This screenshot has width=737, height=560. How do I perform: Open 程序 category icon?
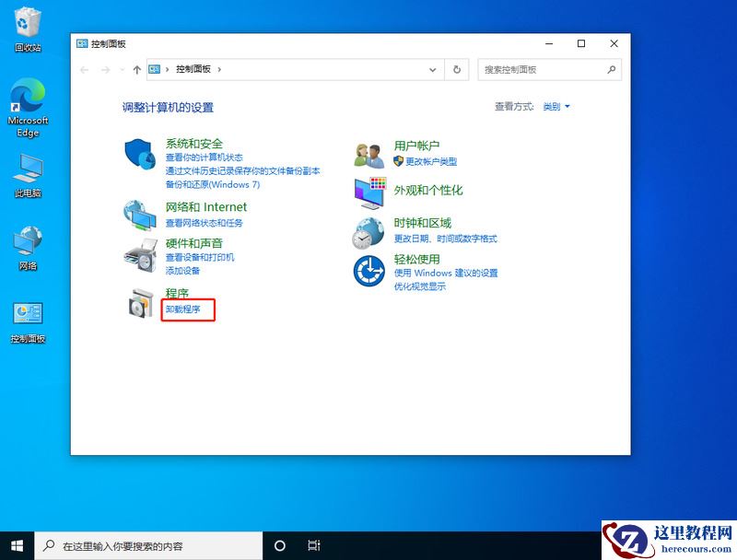pos(140,304)
